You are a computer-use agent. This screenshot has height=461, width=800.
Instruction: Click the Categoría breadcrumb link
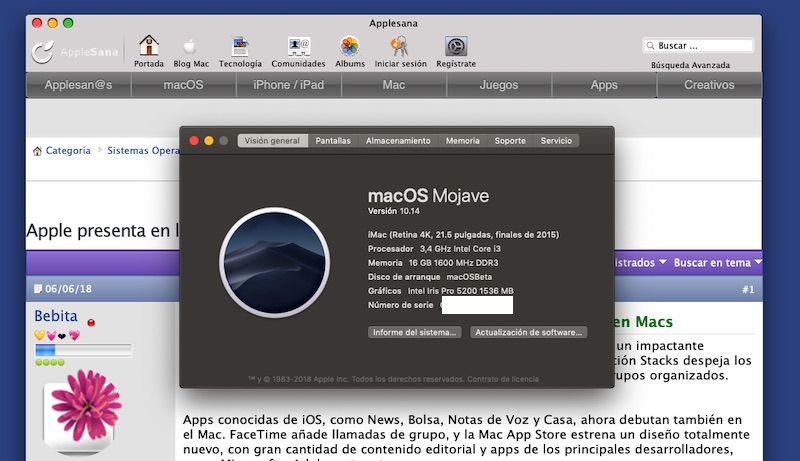[x=68, y=150]
